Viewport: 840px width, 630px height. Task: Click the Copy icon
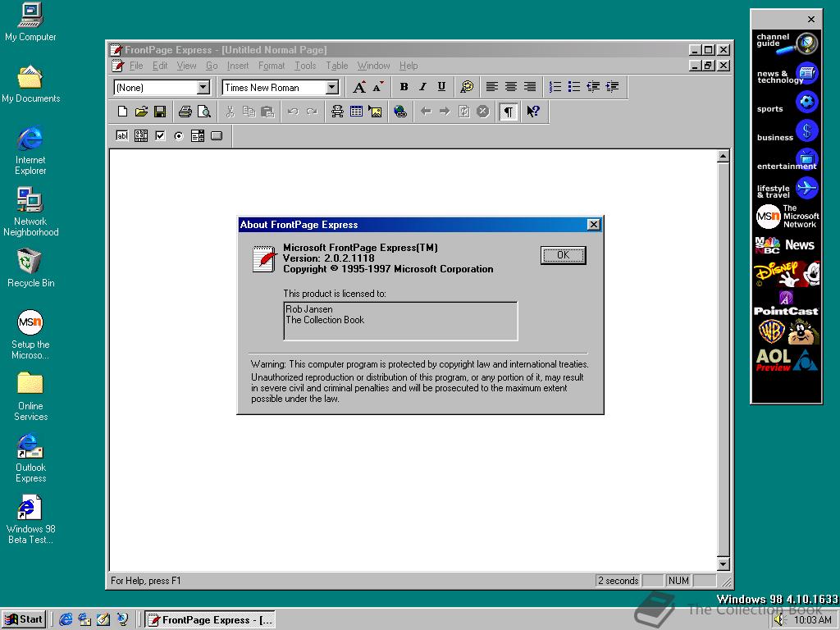[x=249, y=112]
